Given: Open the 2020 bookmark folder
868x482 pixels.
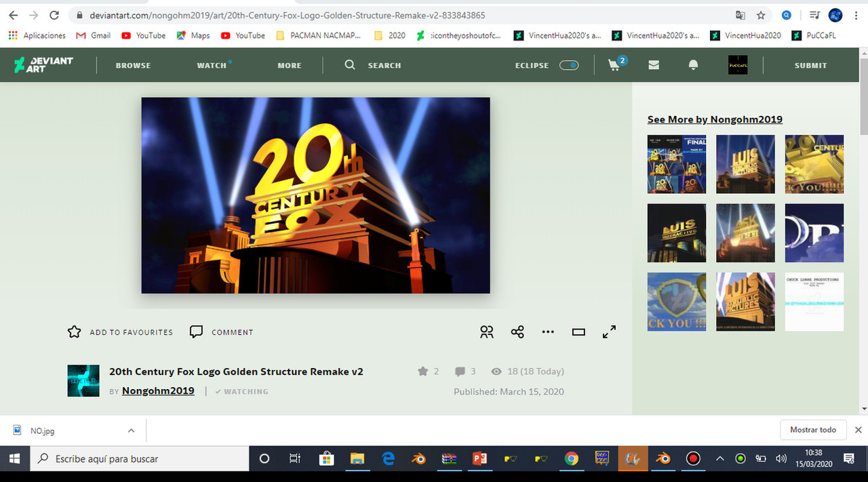Looking at the screenshot, I should tap(390, 35).
